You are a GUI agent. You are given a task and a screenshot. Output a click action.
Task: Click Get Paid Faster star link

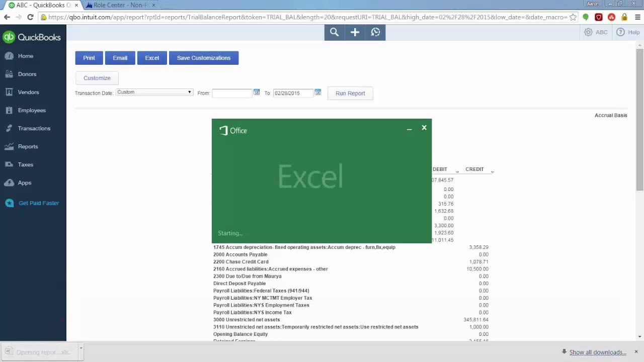(32, 203)
